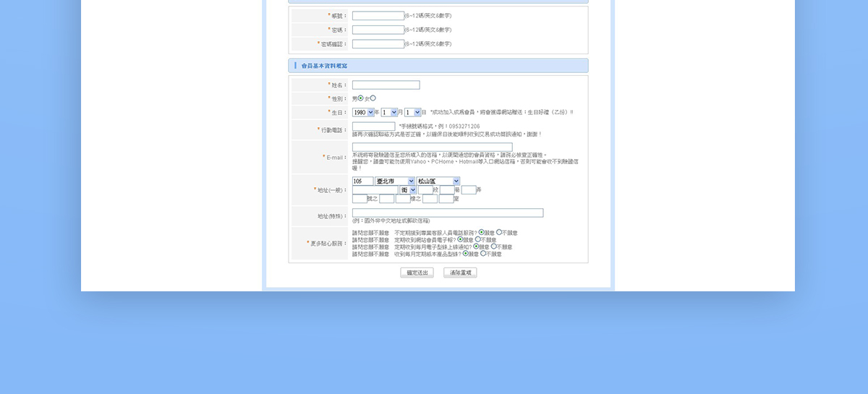Click the 地址(特殊) special address field
This screenshot has height=394, width=868.
tap(448, 213)
